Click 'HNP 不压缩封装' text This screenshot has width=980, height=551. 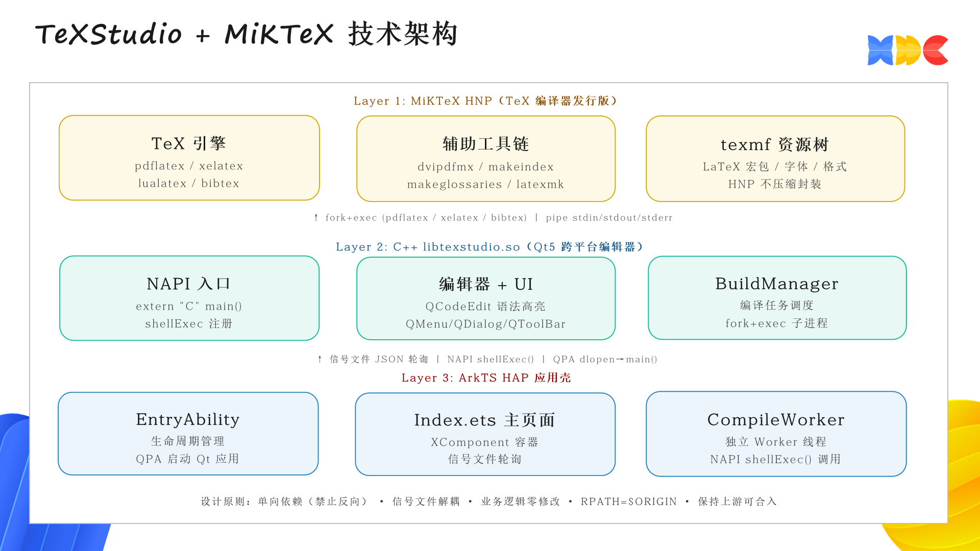tap(775, 184)
